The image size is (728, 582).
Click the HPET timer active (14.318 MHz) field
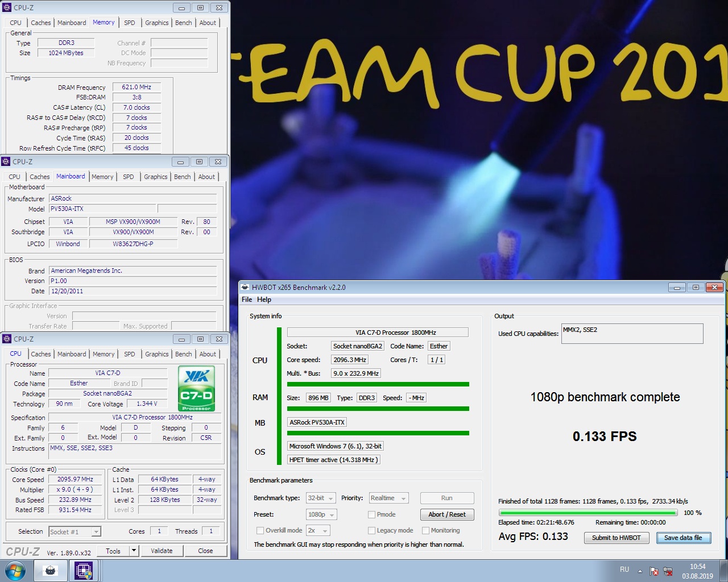coord(333,460)
